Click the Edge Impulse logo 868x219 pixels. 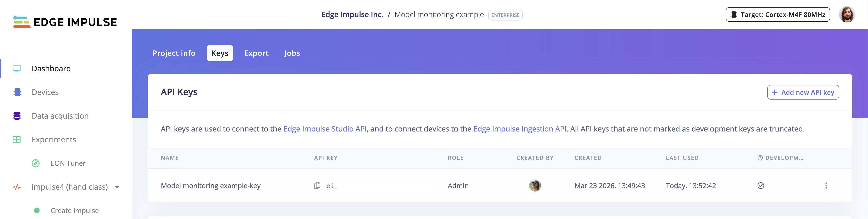point(65,22)
